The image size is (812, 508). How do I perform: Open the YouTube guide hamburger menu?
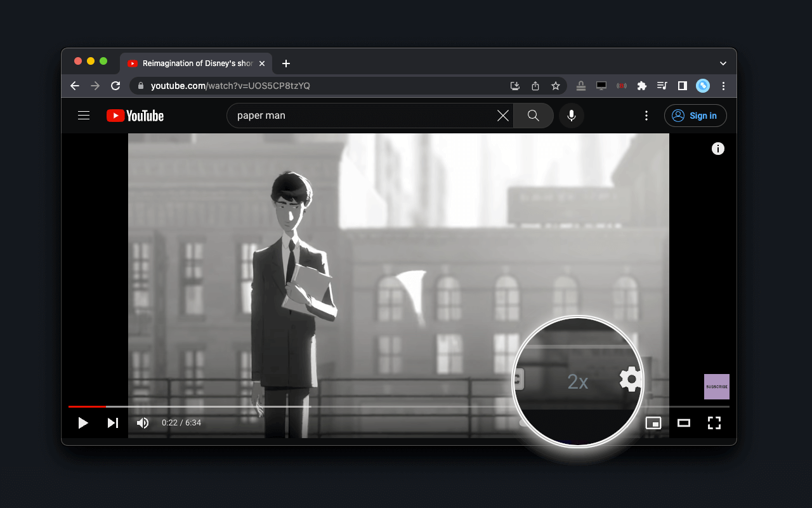point(84,116)
